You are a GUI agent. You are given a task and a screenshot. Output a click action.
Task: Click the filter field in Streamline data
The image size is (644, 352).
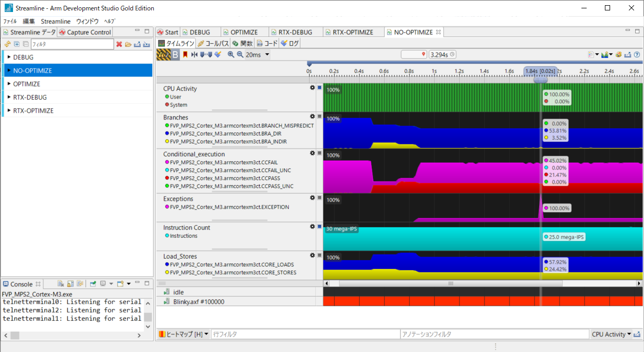(x=72, y=44)
